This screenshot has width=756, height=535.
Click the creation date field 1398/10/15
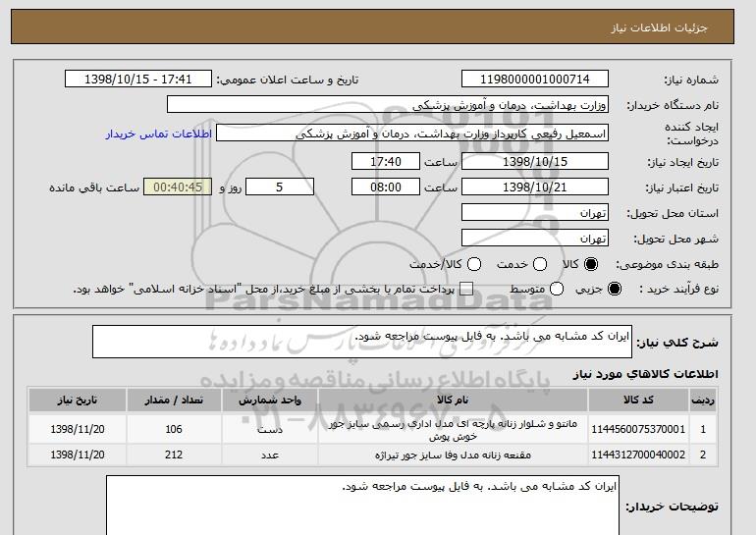(535, 161)
